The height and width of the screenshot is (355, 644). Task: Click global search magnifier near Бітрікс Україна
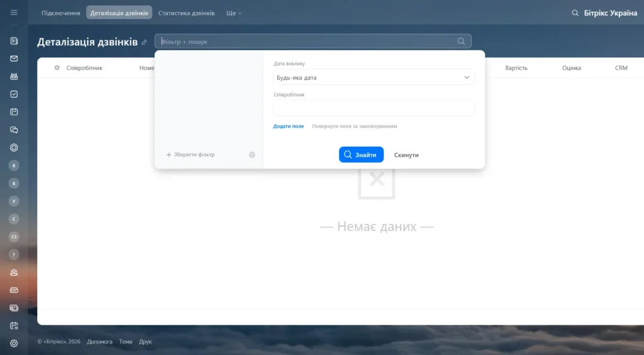click(575, 13)
